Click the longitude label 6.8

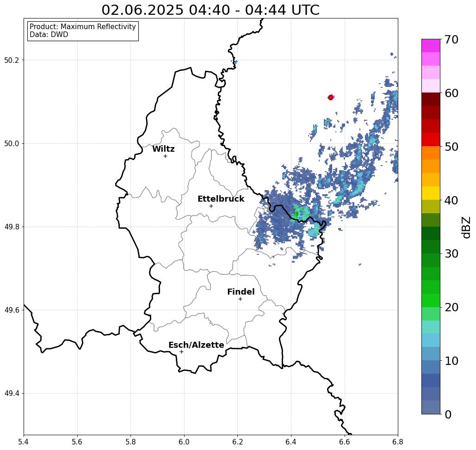[x=398, y=442]
